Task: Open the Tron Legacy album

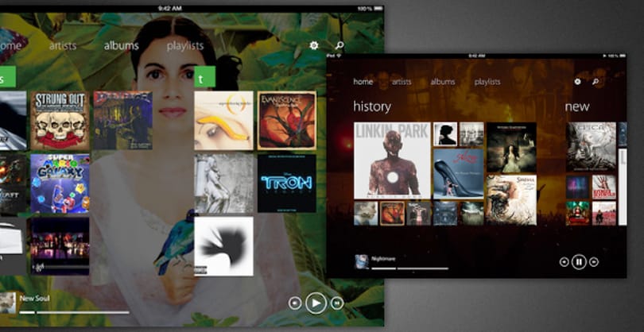Action: [287, 183]
